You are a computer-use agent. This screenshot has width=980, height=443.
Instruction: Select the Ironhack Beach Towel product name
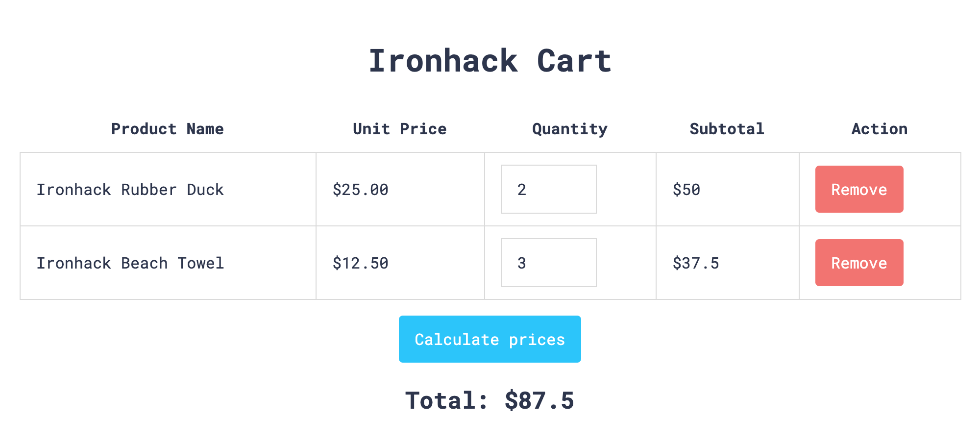click(x=130, y=263)
